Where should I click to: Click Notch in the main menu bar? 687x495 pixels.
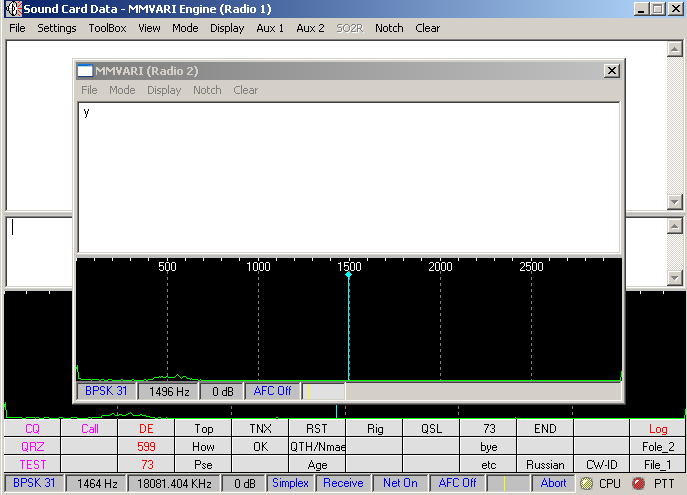[389, 28]
